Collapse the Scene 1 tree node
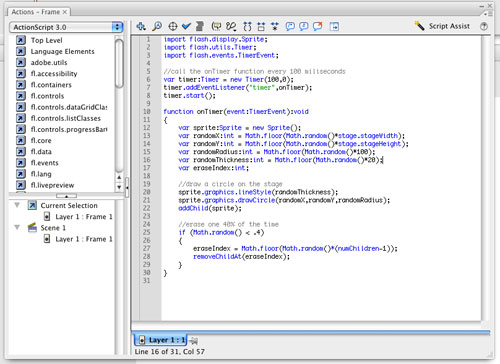 point(17,228)
